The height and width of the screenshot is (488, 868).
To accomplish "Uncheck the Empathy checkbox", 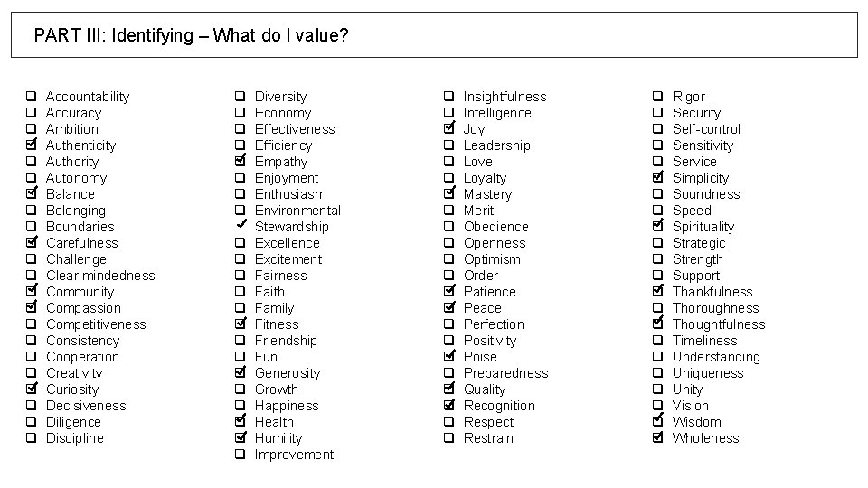I will pos(240,162).
